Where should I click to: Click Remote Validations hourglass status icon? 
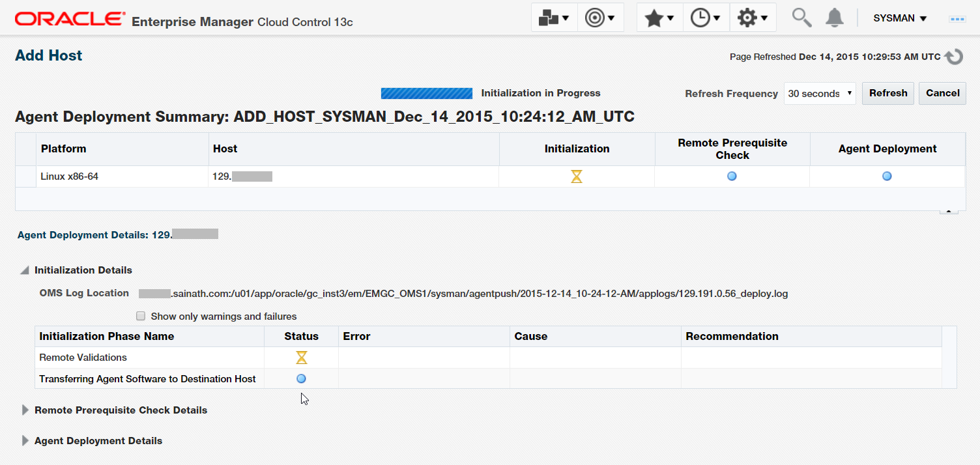tap(301, 358)
